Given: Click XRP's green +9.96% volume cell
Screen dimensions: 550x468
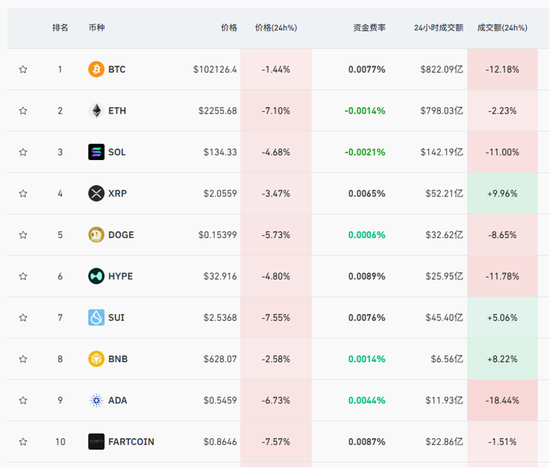Looking at the screenshot, I should pyautogui.click(x=502, y=193).
